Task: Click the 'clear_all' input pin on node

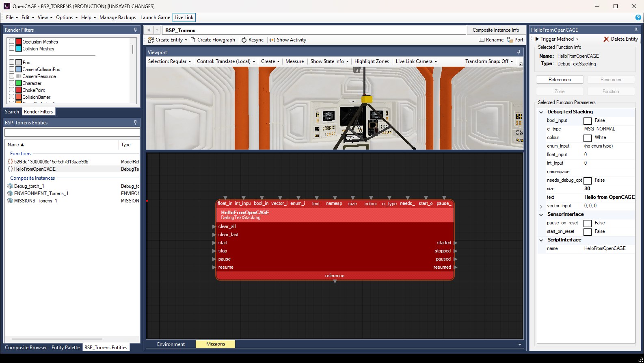Action: point(214,226)
